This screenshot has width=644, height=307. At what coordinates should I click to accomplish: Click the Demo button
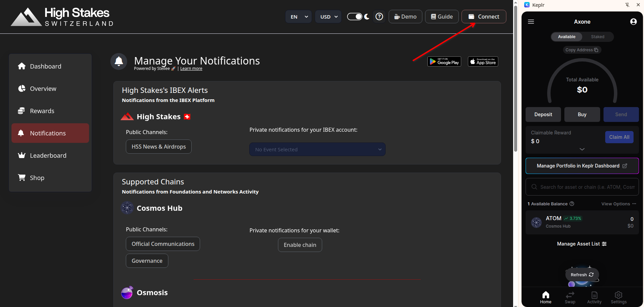tap(405, 17)
